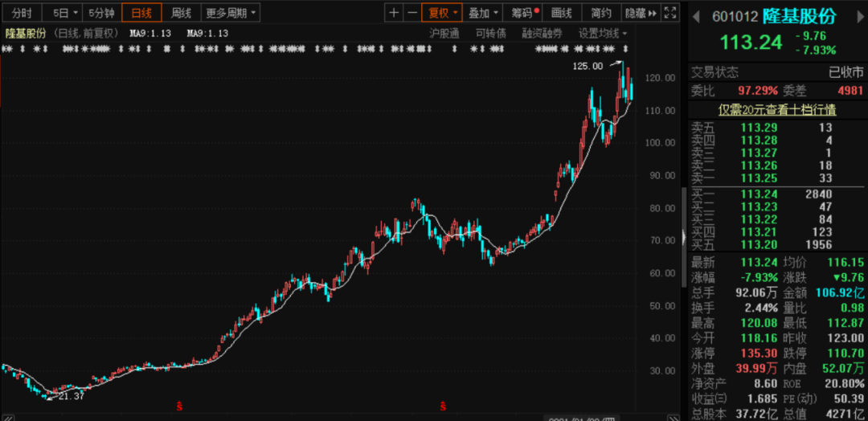
Task: Toggle 画线 drawing tools mode
Action: coord(562,13)
